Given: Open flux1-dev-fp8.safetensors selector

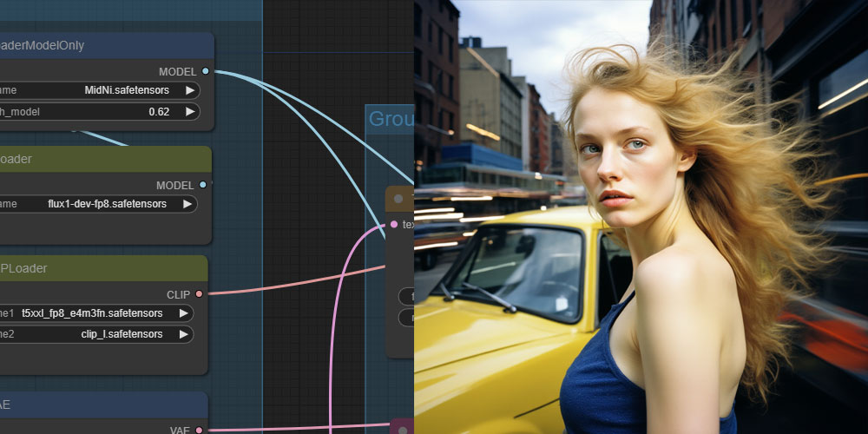Looking at the screenshot, I should click(x=99, y=204).
